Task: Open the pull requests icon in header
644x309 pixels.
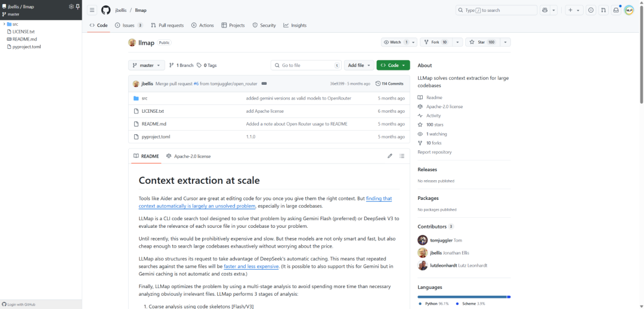Action: (x=603, y=10)
